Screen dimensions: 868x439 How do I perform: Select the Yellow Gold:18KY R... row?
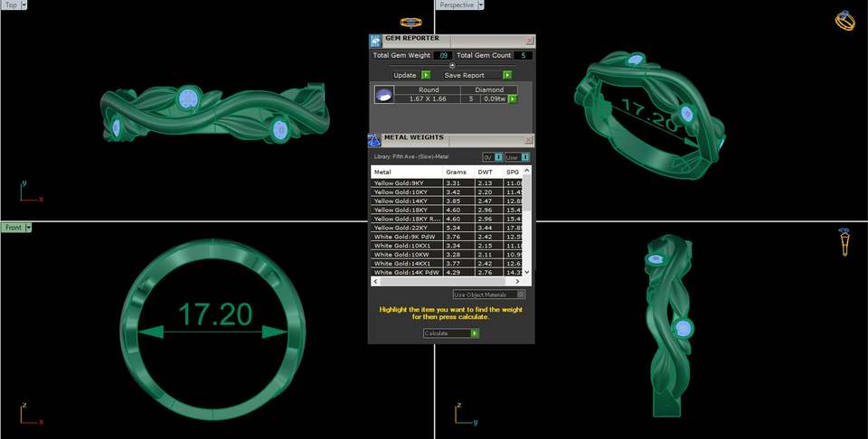tap(447, 219)
